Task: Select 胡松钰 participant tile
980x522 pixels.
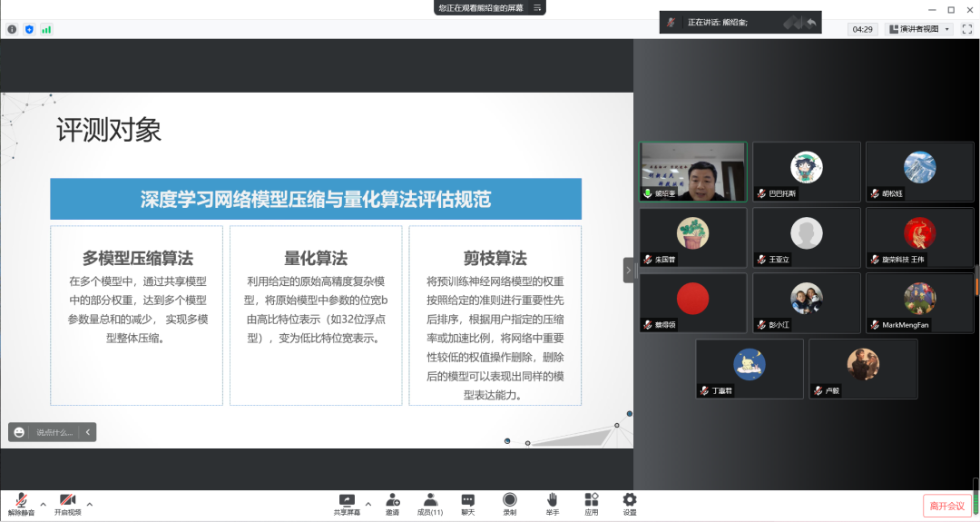Action: tap(919, 172)
